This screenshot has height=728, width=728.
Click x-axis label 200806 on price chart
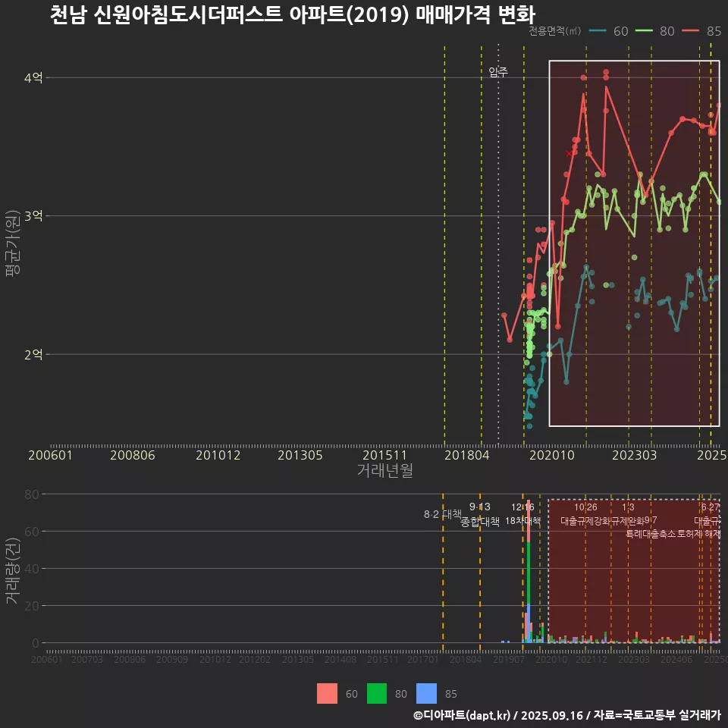click(132, 455)
